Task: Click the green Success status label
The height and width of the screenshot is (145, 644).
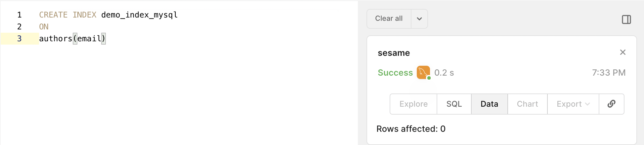Action: point(395,73)
